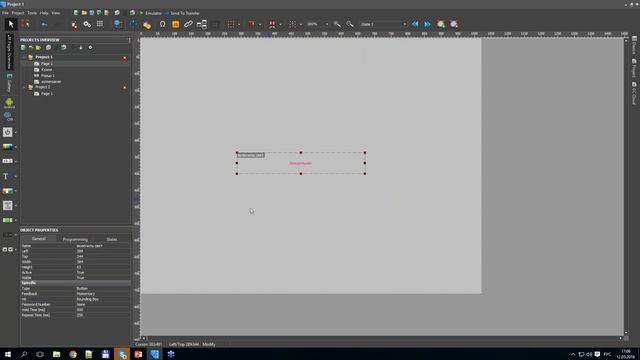This screenshot has height=360, width=640.
Task: Open taskbar search magnifier
Action: (x=24, y=354)
